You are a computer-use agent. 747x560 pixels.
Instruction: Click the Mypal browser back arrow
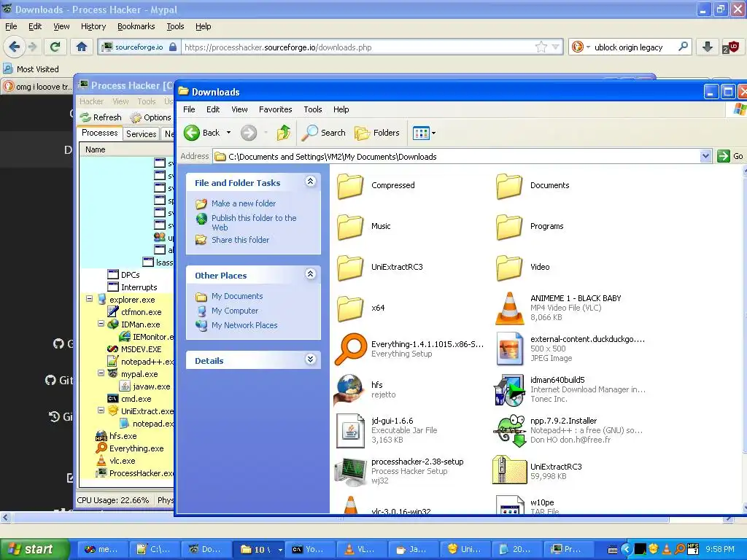[x=15, y=47]
